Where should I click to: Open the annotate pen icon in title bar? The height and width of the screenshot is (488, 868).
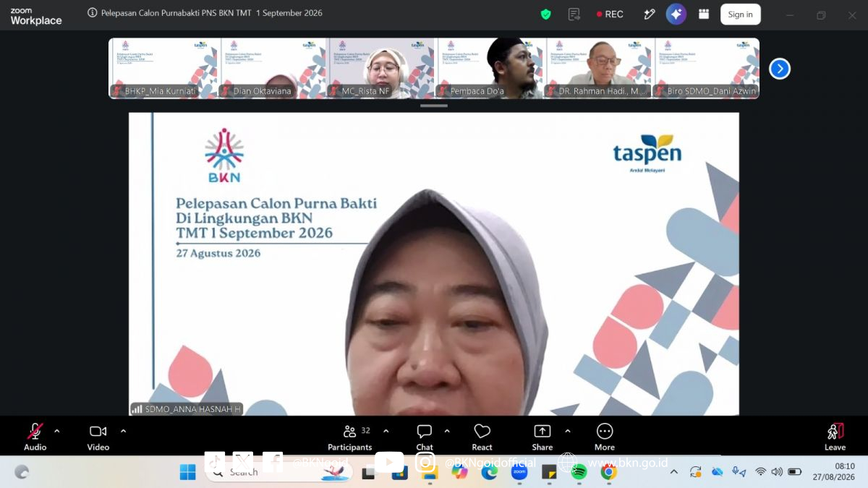point(649,14)
